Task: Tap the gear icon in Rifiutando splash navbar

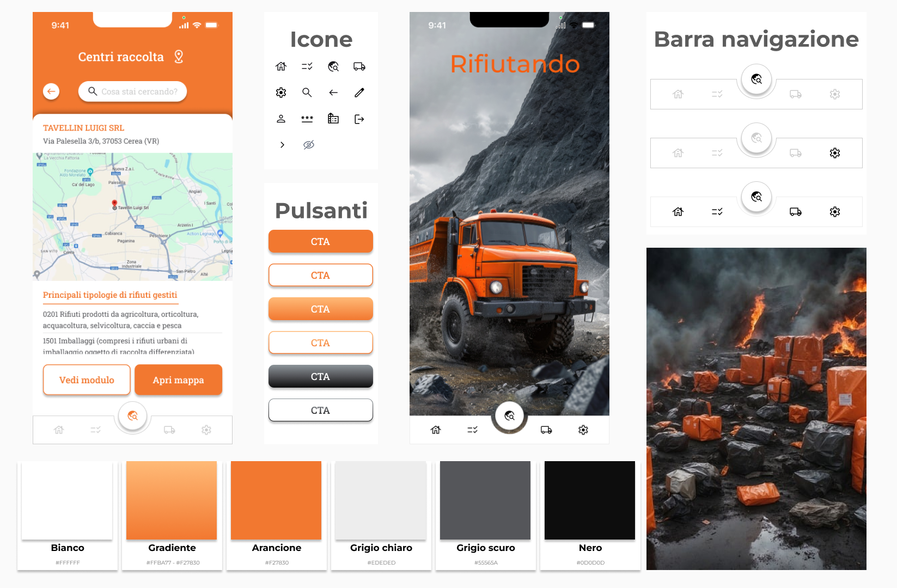Action: click(x=583, y=430)
